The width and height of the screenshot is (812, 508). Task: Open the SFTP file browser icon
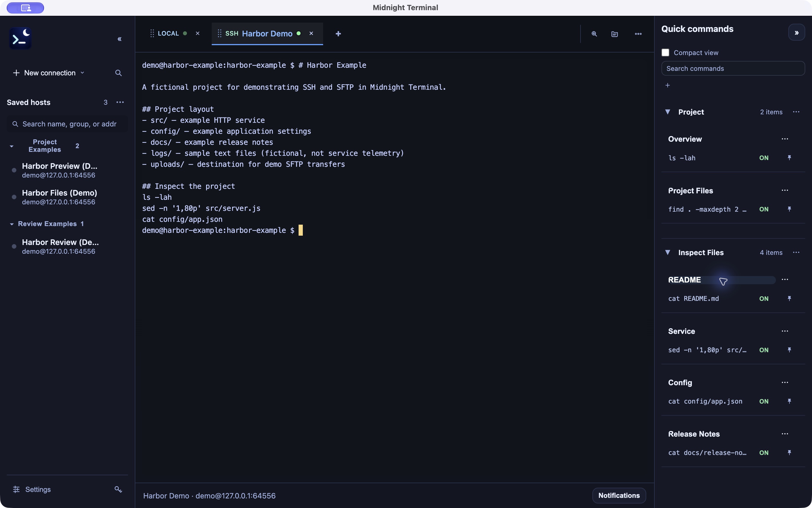coord(614,34)
